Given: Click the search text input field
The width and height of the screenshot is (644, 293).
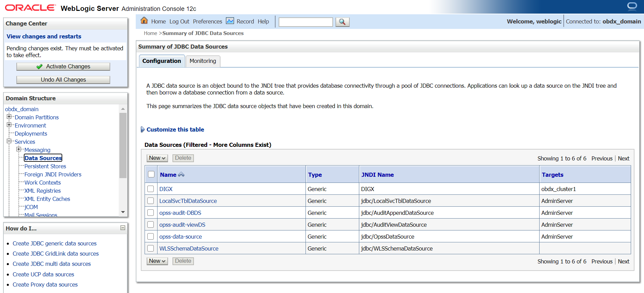Looking at the screenshot, I should click(x=306, y=22).
